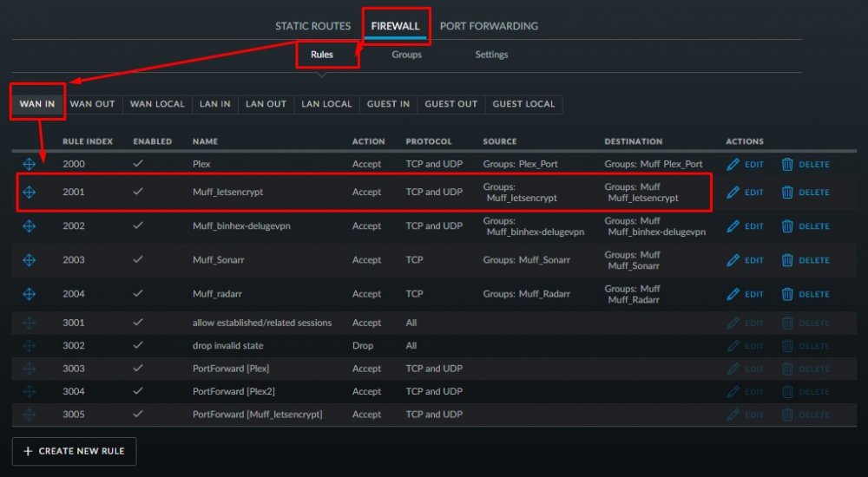The height and width of the screenshot is (477, 868).
Task: Click the move handle for rule 2002
Action: 29,225
